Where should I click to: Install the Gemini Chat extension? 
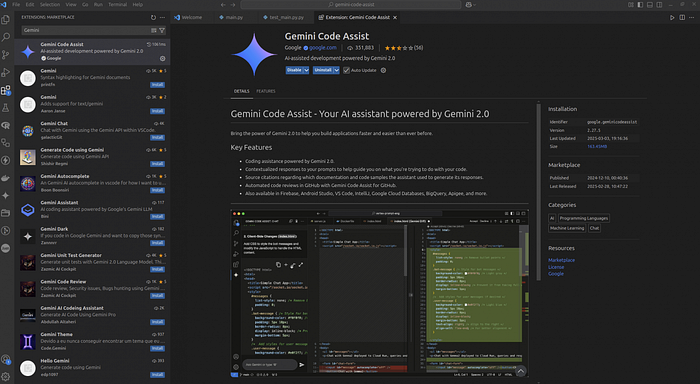pos(157,138)
